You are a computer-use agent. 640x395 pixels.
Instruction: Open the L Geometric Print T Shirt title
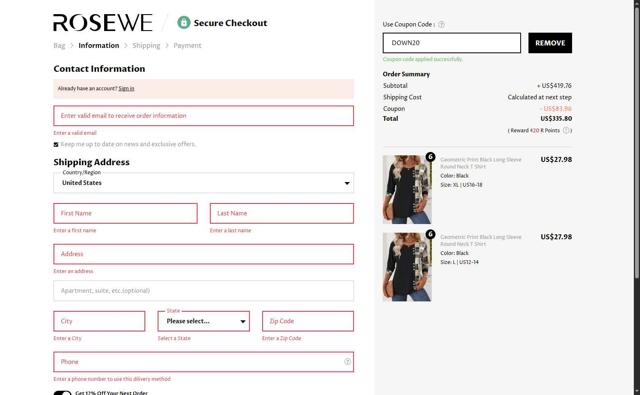481,240
